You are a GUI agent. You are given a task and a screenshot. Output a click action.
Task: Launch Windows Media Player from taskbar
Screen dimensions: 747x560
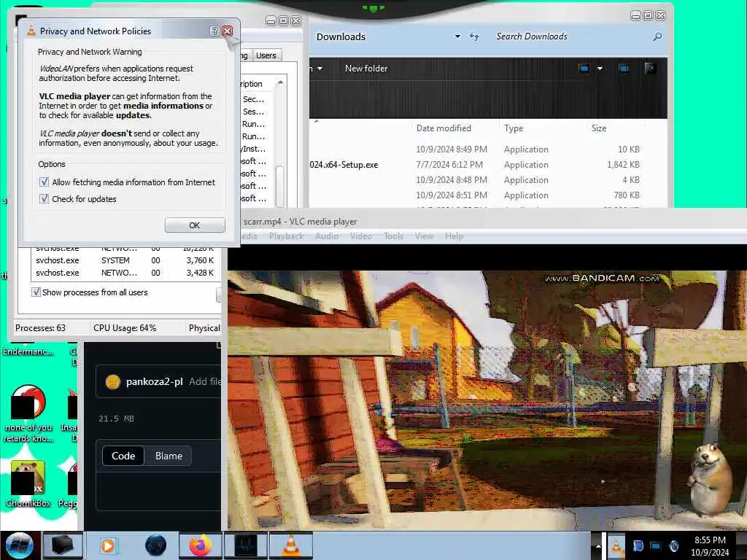pos(108,545)
